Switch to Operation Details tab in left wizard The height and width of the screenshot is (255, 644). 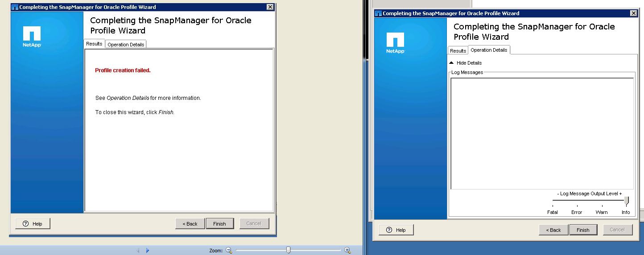[126, 45]
